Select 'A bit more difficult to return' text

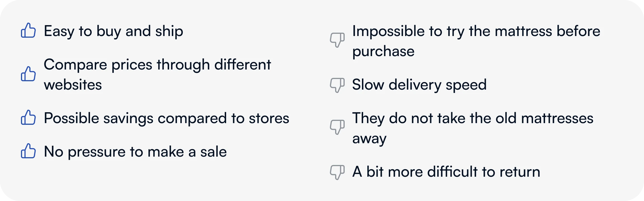pos(446,172)
